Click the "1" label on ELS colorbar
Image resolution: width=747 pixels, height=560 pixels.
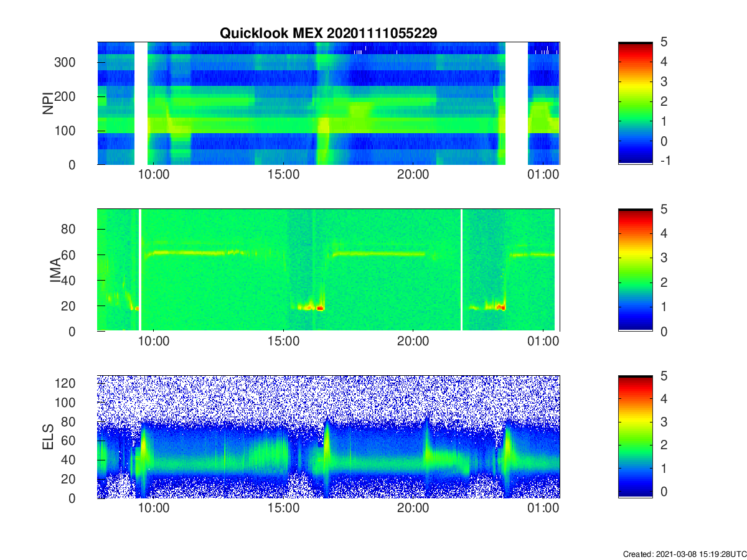664,468
